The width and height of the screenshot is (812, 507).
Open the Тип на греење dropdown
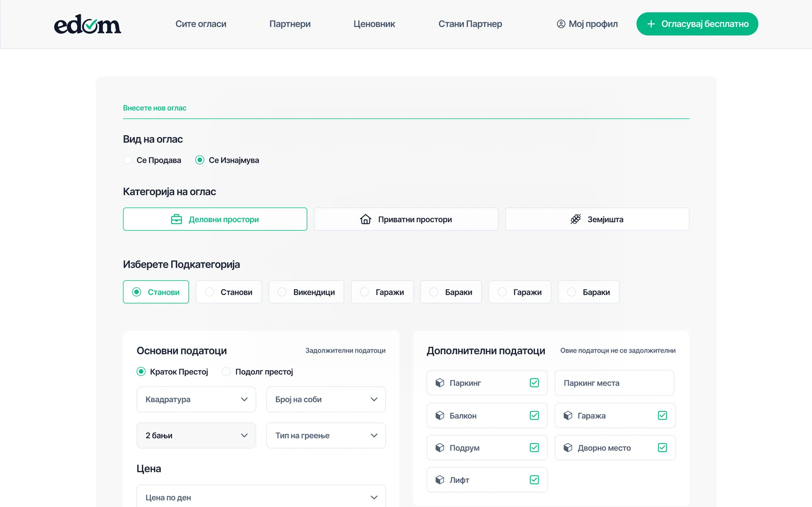click(326, 435)
